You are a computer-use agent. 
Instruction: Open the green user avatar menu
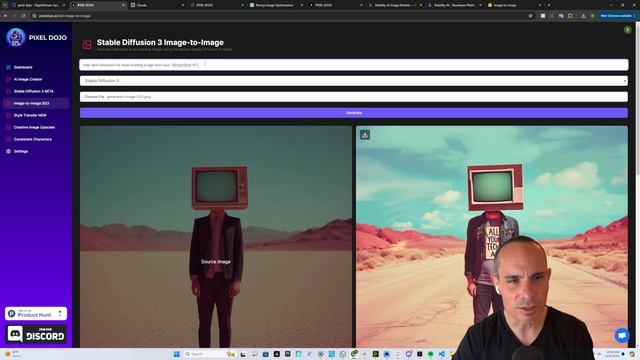coord(628,30)
